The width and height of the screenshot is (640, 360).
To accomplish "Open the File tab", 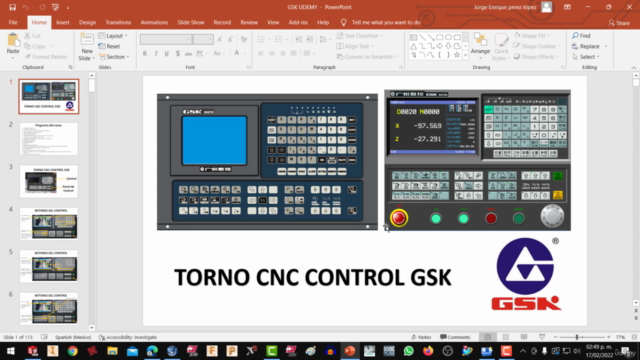I will click(13, 22).
